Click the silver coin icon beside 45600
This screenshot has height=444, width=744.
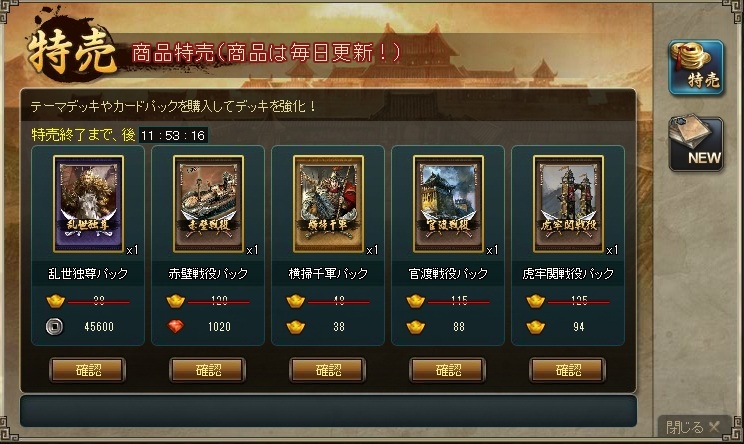tap(55, 326)
